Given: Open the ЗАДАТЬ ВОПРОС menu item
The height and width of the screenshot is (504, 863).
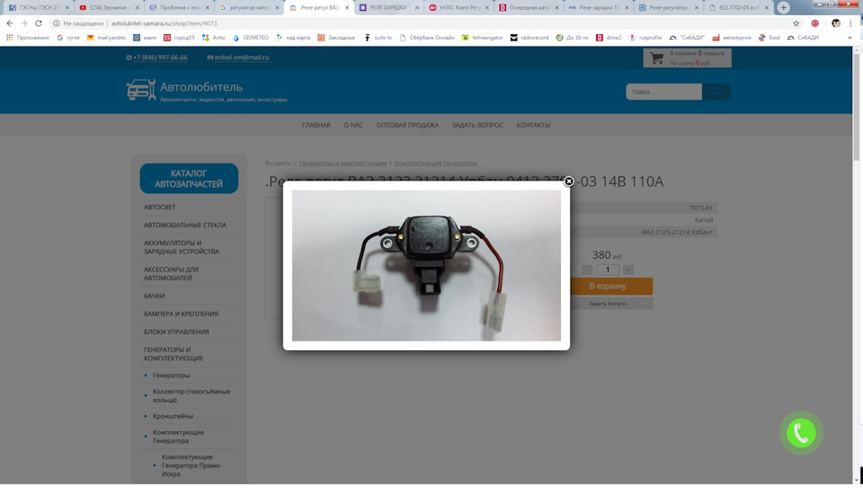Looking at the screenshot, I should click(x=477, y=125).
